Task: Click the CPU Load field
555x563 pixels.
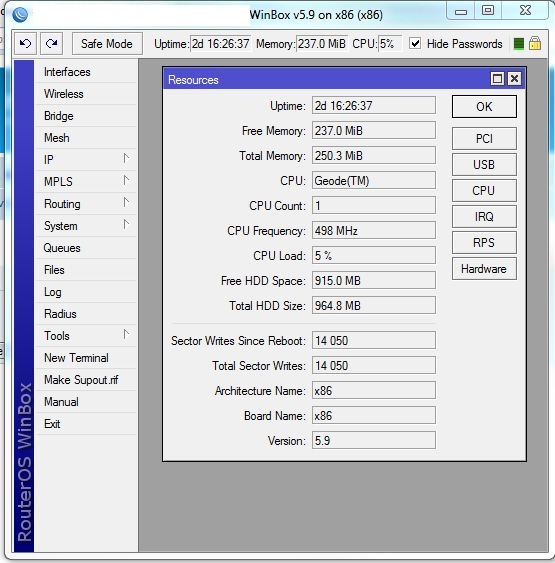Action: [x=374, y=255]
